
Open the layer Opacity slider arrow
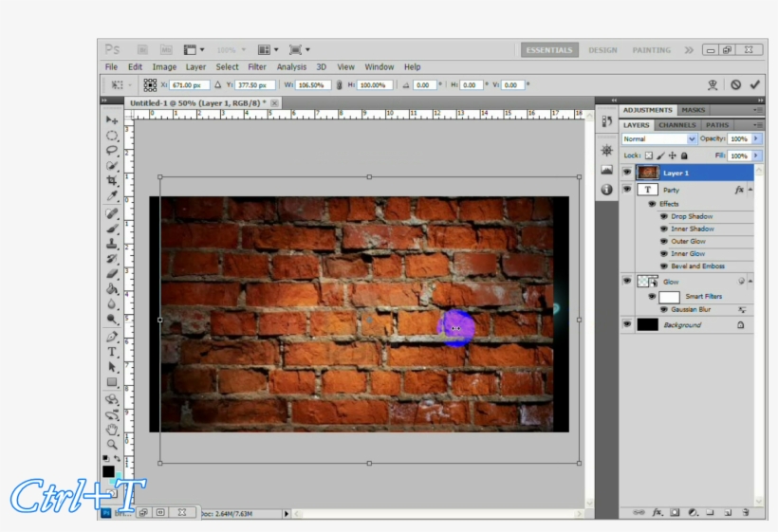pyautogui.click(x=756, y=138)
